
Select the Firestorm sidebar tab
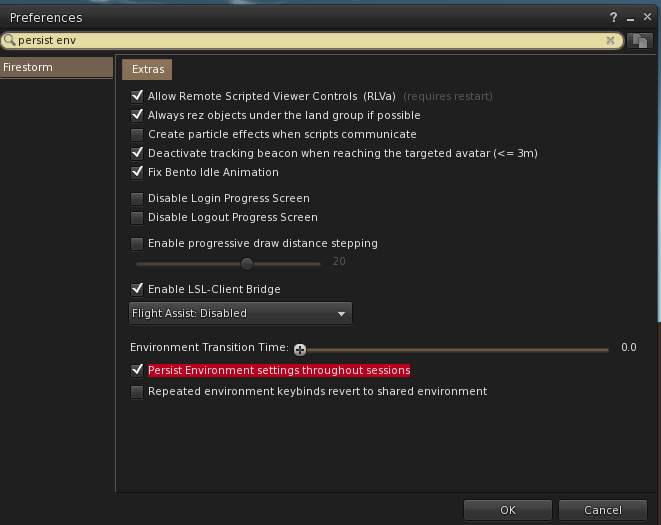[56, 67]
